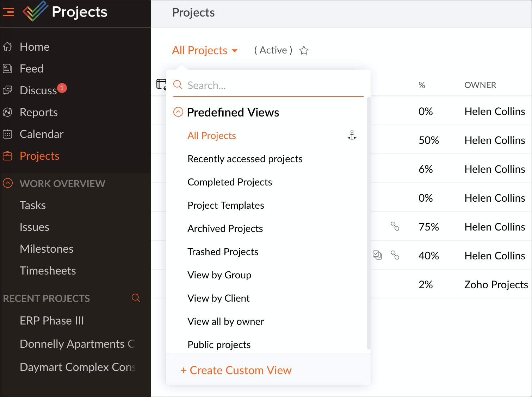Open the column settings table icon
Screen dimensions: 532x397
coord(161,84)
